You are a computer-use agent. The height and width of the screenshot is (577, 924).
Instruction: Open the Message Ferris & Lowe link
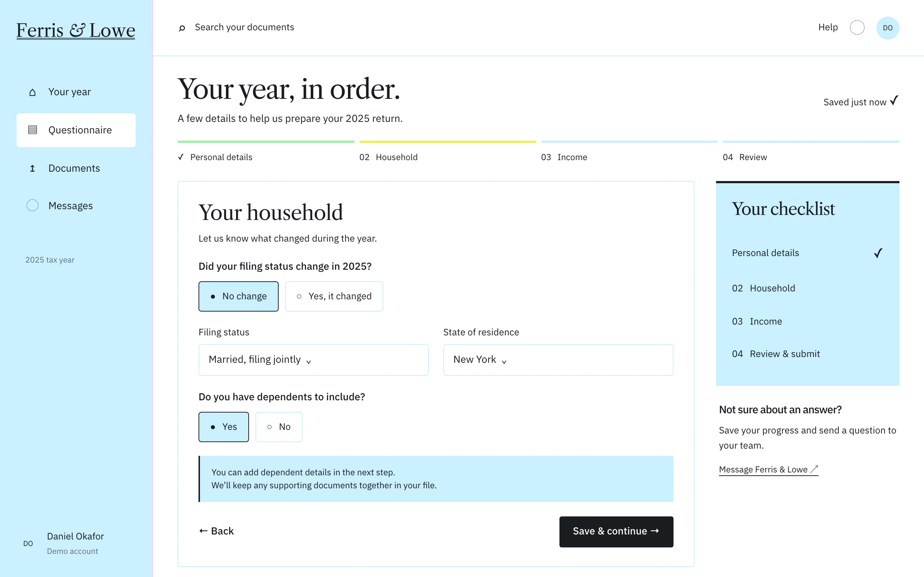pyautogui.click(x=768, y=470)
